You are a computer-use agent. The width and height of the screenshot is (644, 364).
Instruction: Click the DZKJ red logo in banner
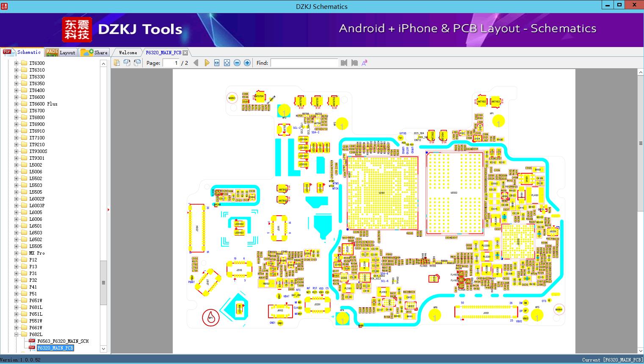(x=77, y=29)
